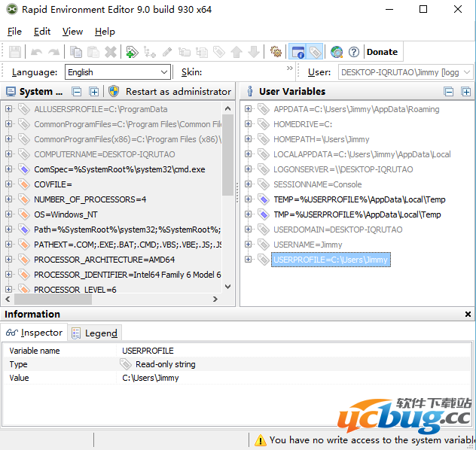Expand the TEMP user variable node
Image resolution: width=476 pixels, height=450 pixels.
click(x=249, y=199)
